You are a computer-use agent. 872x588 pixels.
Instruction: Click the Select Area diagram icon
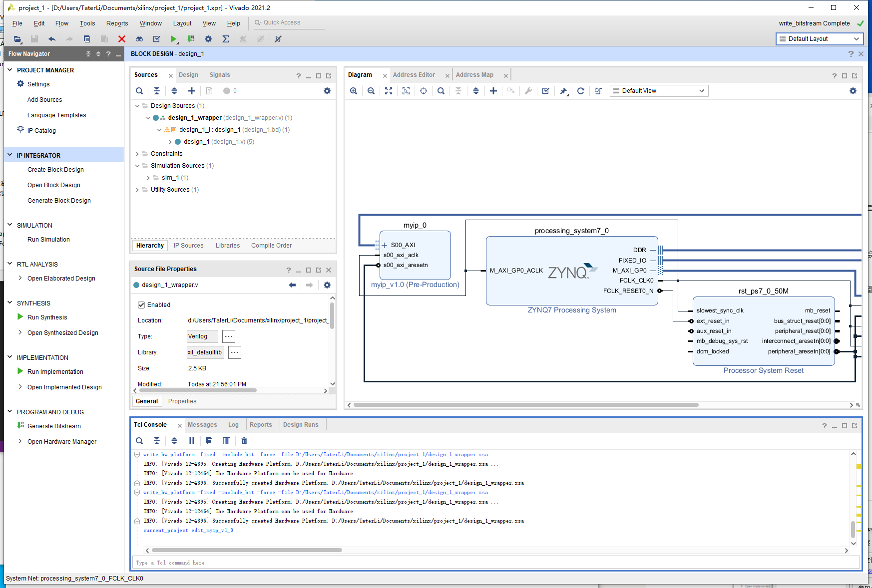[406, 91]
